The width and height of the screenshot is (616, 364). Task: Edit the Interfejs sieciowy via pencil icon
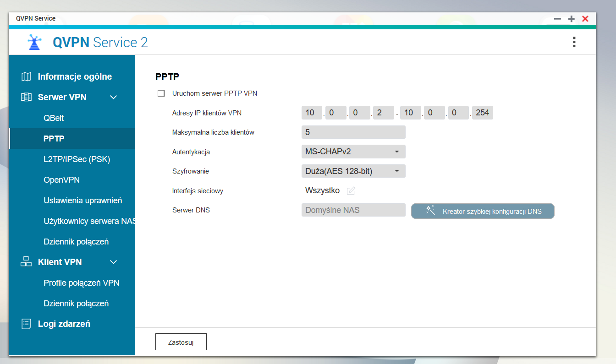(351, 190)
